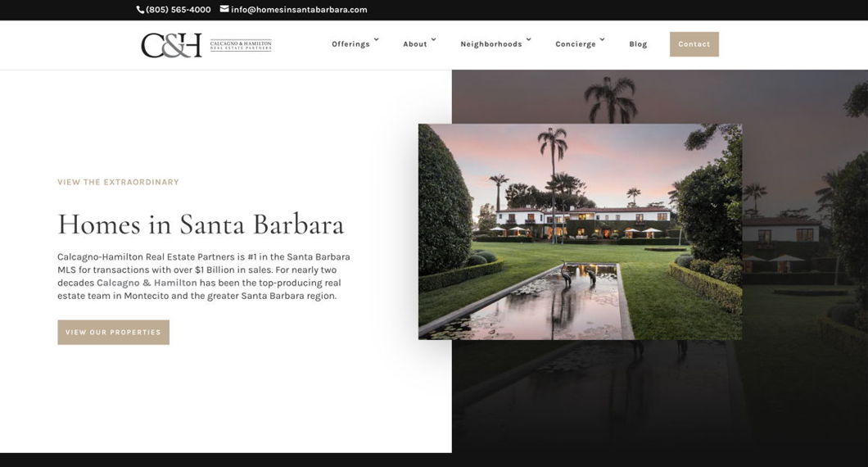Expand the Neighborhoods chevron arrow
The width and height of the screenshot is (868, 467).
[529, 39]
